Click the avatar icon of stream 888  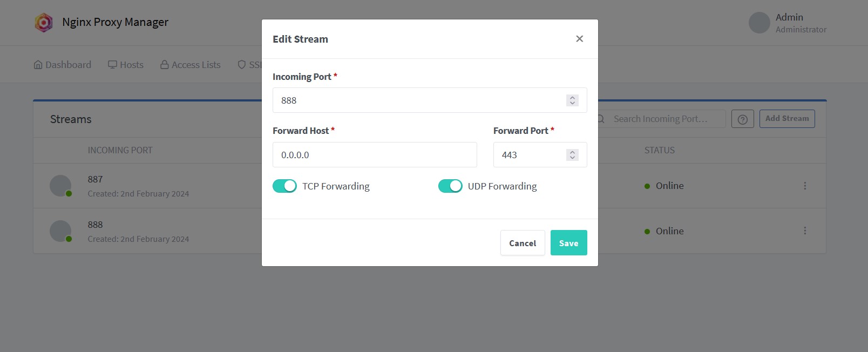(60, 231)
